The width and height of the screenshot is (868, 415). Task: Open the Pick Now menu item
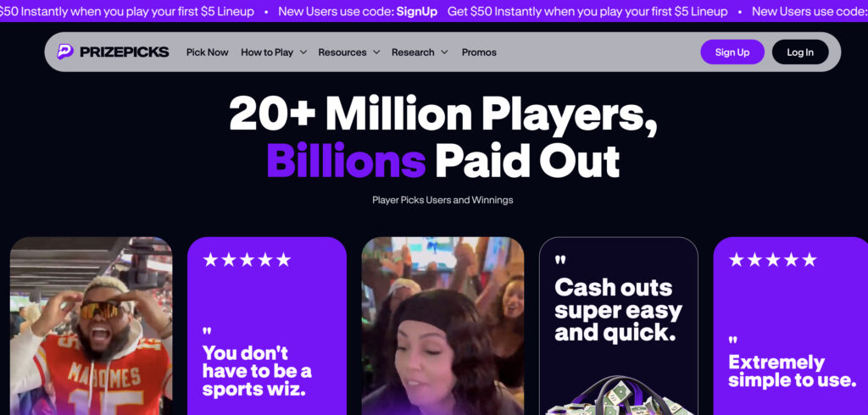(207, 52)
